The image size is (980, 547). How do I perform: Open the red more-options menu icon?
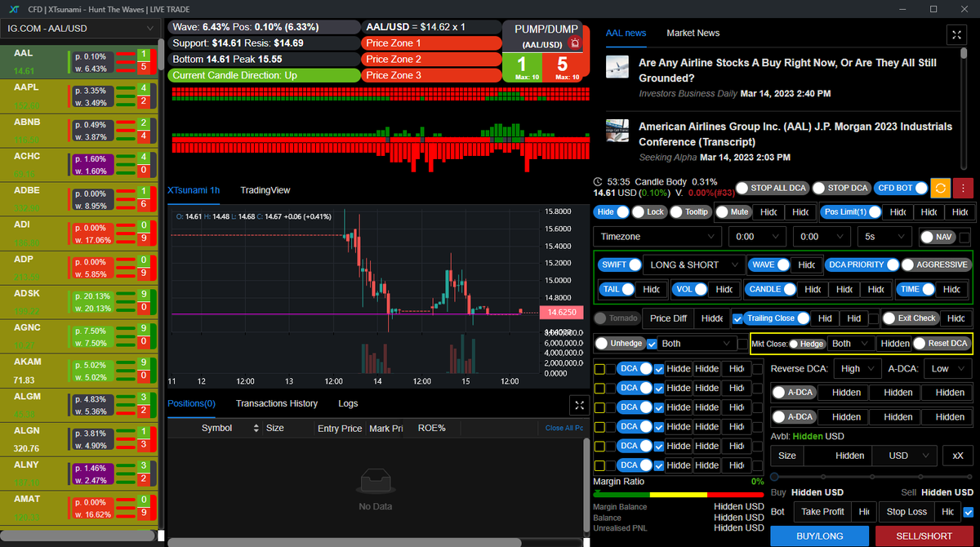click(x=963, y=187)
